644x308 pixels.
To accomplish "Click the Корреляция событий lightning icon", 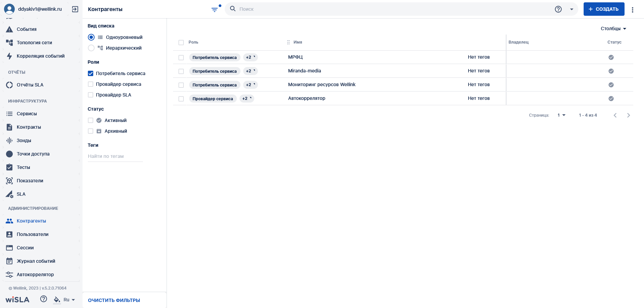I will tap(9, 56).
